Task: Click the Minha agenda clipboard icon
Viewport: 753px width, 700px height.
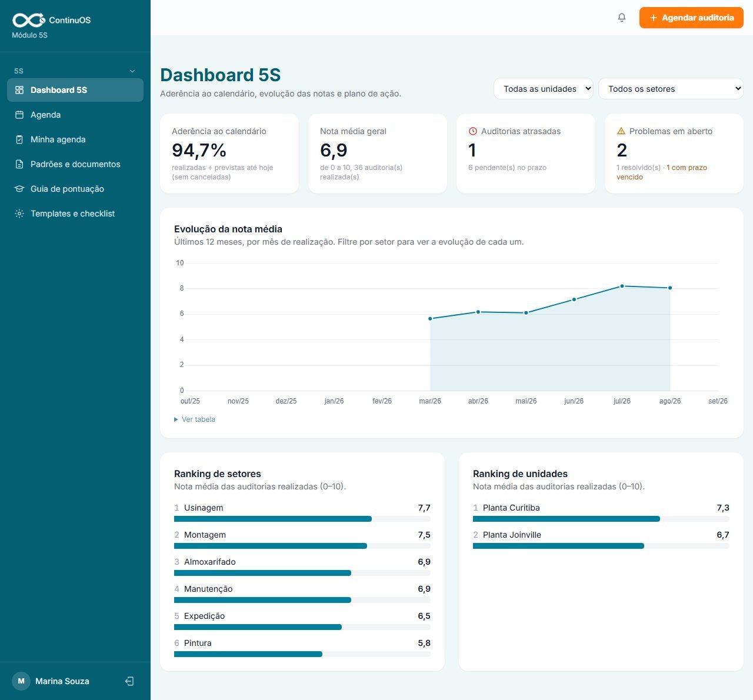Action: coord(19,139)
